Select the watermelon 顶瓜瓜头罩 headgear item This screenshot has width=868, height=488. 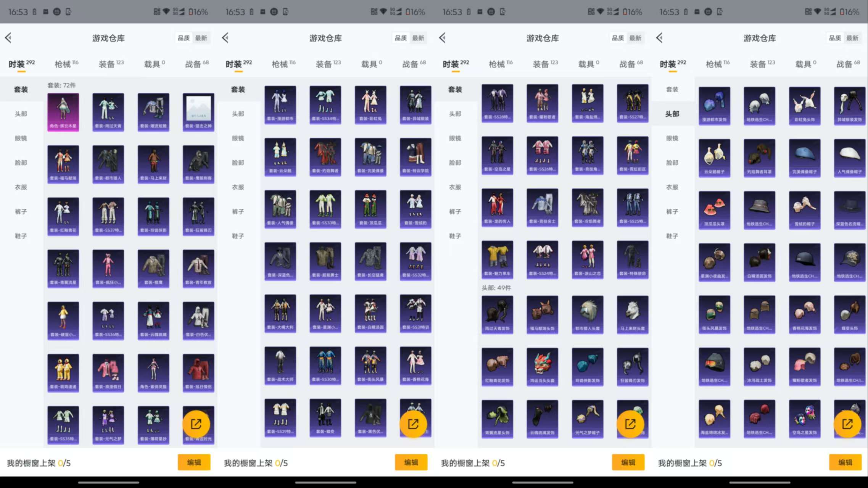coord(714,210)
